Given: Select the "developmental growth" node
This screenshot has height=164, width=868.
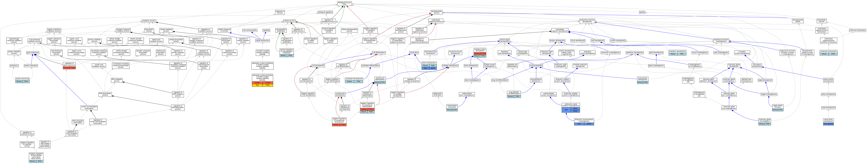Looking at the screenshot, I should coord(798,21).
